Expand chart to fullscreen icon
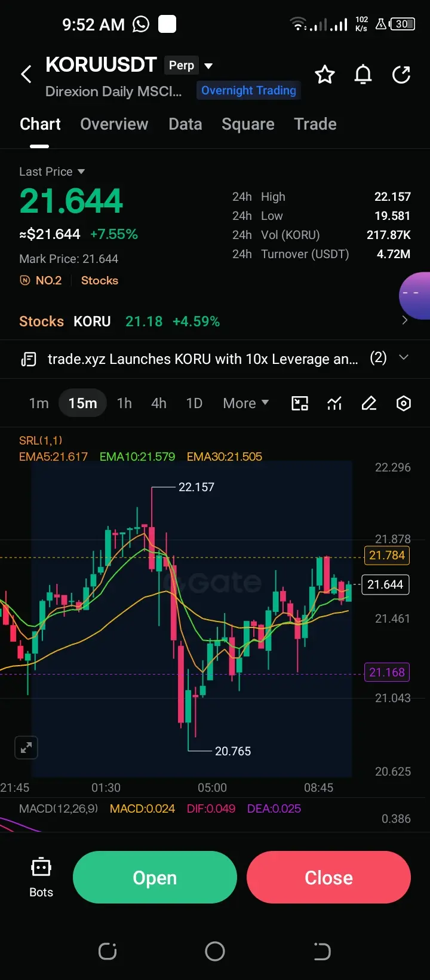This screenshot has height=980, width=430. pyautogui.click(x=26, y=748)
